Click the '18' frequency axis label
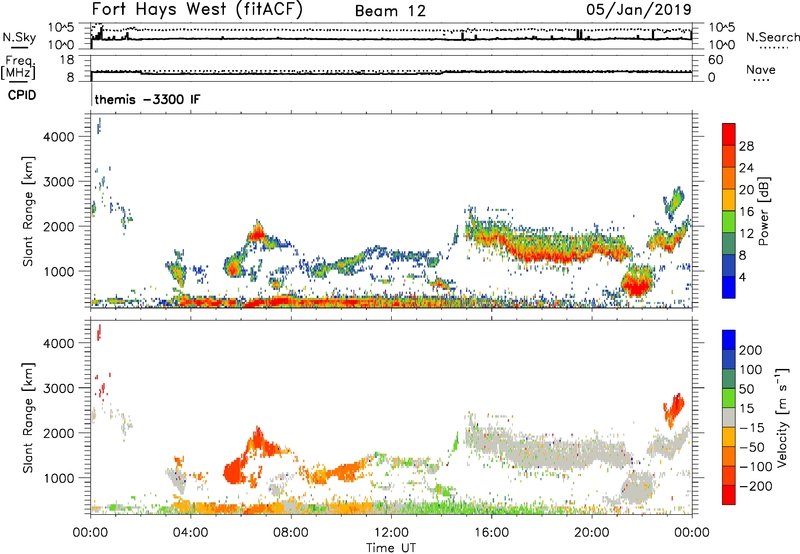Viewport: 800px width, 554px height. click(67, 60)
